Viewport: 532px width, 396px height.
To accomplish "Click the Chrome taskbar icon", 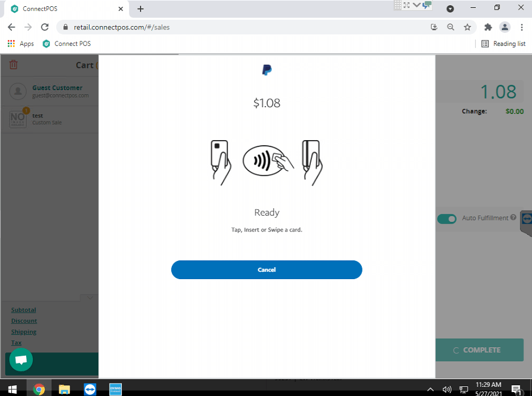I will coord(39,389).
